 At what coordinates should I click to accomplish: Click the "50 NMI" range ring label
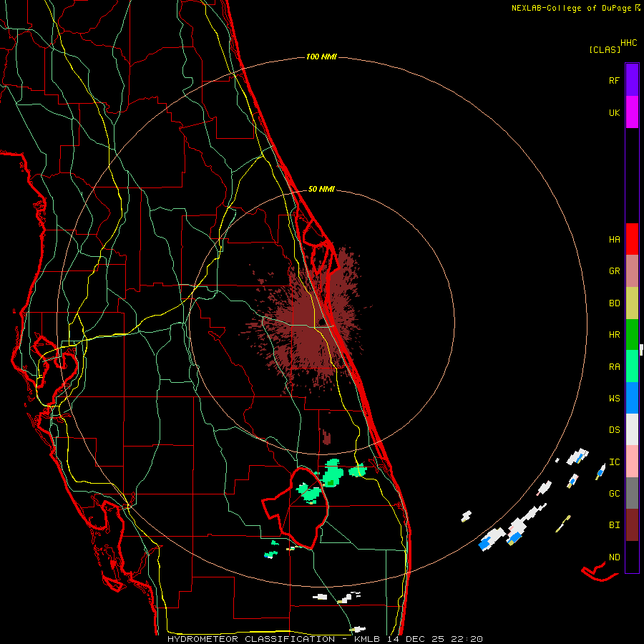pos(321,189)
